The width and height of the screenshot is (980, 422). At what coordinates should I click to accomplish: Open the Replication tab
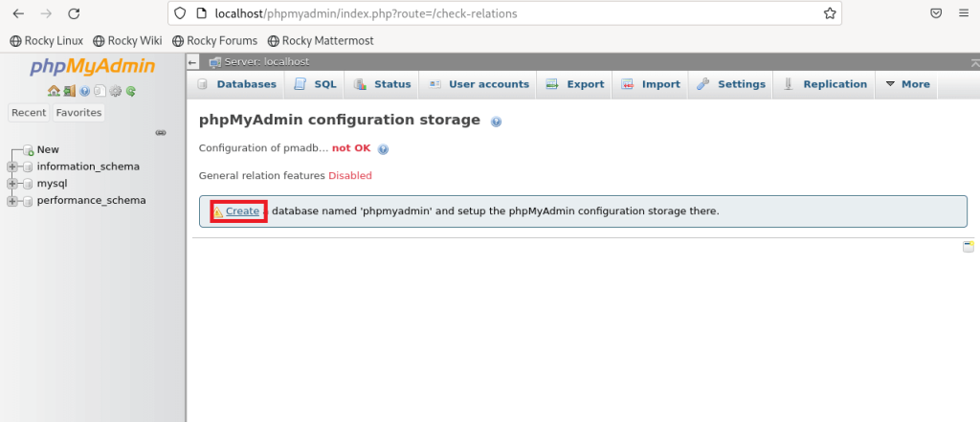pos(824,84)
